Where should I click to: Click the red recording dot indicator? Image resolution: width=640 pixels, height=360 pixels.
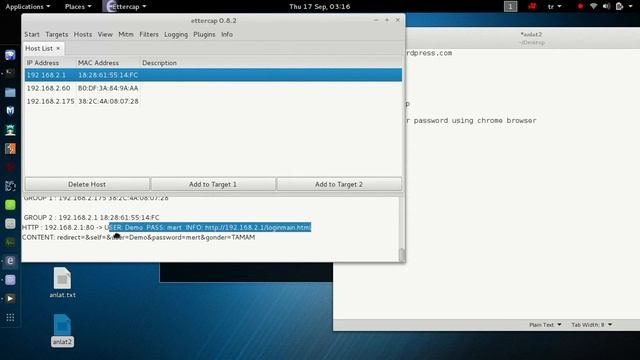580,7
